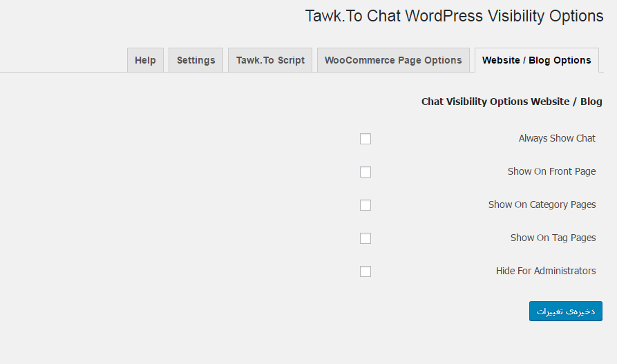The width and height of the screenshot is (617, 364).
Task: Click the 'Hide For Administrators' label
Action: [546, 271]
